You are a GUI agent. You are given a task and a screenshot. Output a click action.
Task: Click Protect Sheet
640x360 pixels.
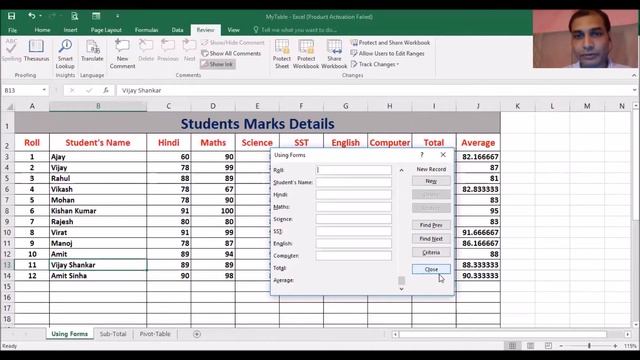(x=282, y=54)
